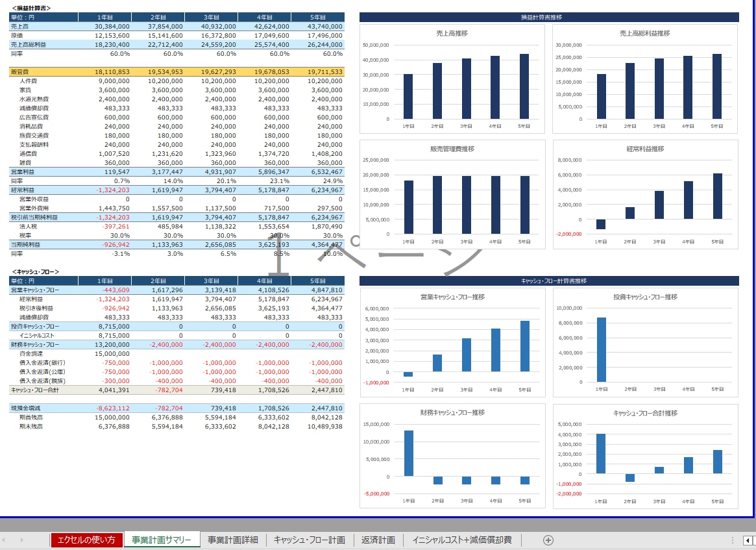Click the negative 1年目 bar in 経常利益推移 chart
The width and height of the screenshot is (756, 550).
[601, 224]
